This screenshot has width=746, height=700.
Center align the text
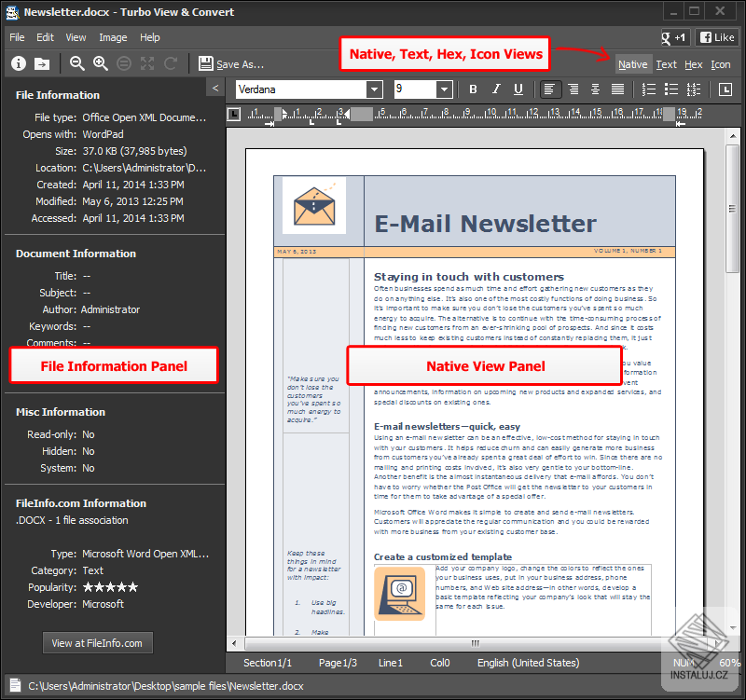point(595,89)
